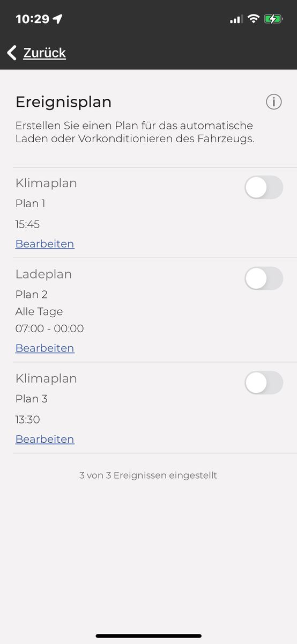This screenshot has height=644, width=297.
Task: Tap the back chevron arrow icon
Action: click(x=12, y=53)
